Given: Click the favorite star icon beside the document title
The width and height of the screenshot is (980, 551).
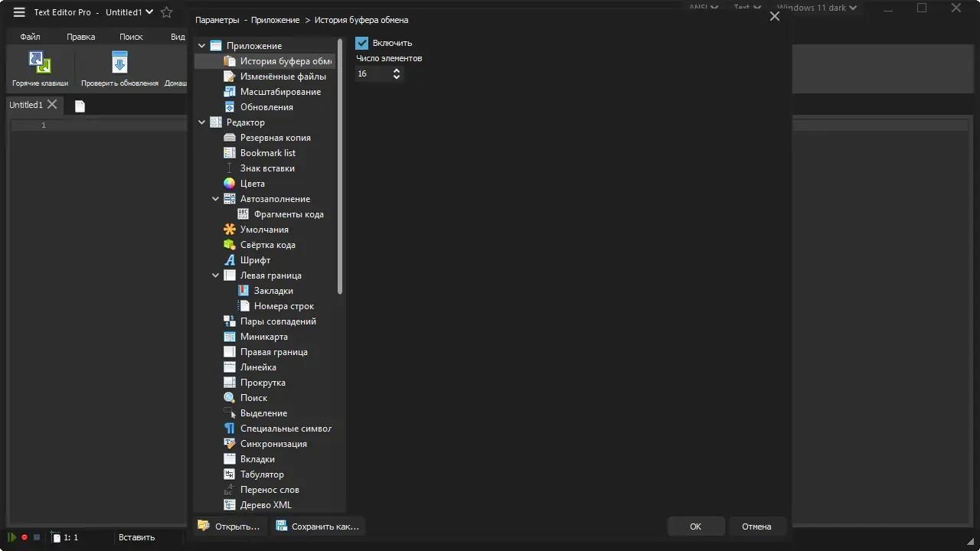Looking at the screenshot, I should tap(166, 12).
